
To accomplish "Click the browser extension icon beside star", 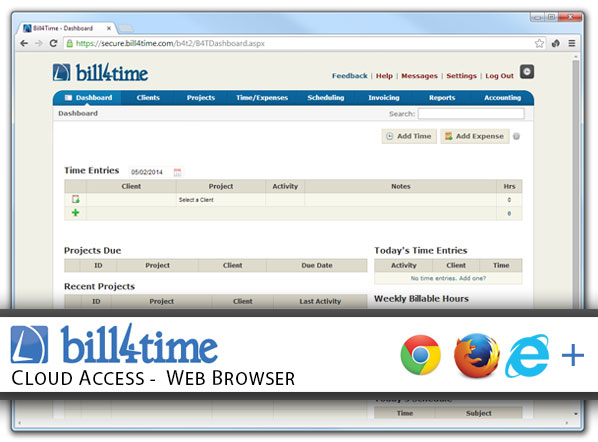I will pos(556,43).
